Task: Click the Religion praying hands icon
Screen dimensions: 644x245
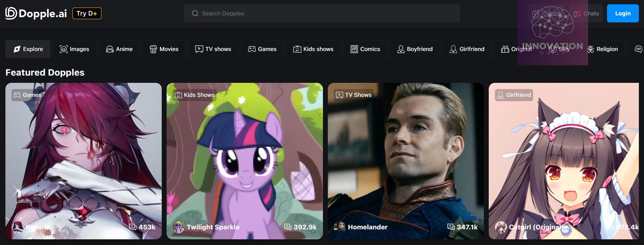Action: tap(591, 49)
